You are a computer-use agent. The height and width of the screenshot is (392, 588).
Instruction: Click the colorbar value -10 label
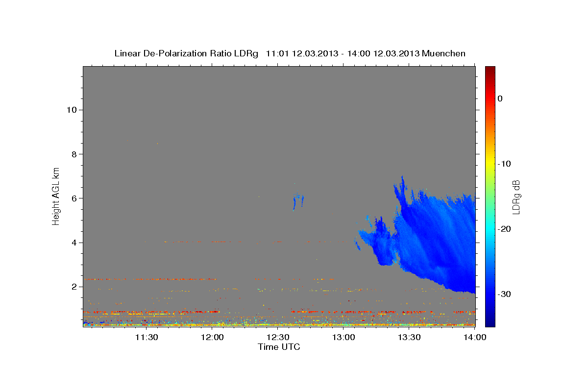[505, 164]
